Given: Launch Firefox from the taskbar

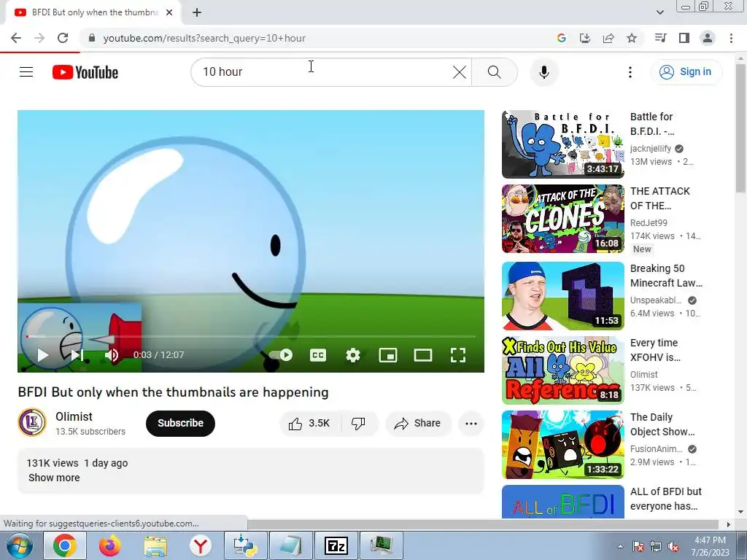Looking at the screenshot, I should (109, 545).
